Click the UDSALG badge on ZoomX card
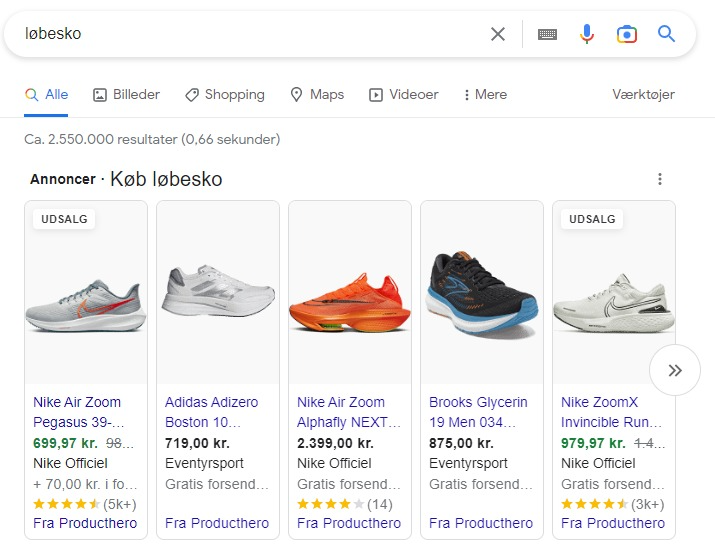715x550 pixels. (x=592, y=219)
